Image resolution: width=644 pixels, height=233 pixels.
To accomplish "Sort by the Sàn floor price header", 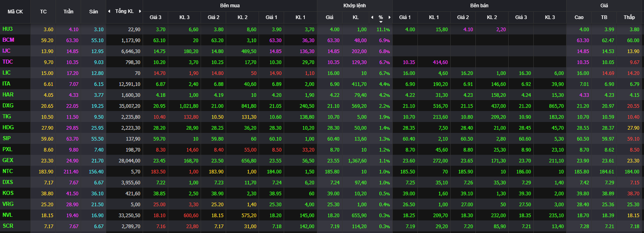I will coord(93,11).
